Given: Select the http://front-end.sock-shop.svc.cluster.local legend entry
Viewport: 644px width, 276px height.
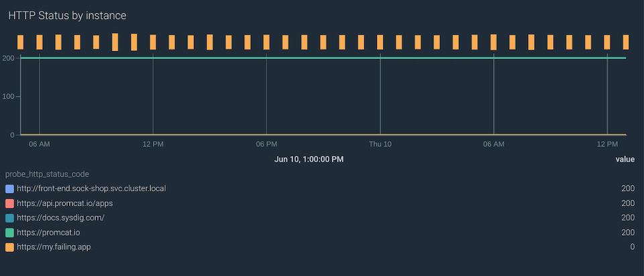Looking at the screenshot, I should 91,189.
